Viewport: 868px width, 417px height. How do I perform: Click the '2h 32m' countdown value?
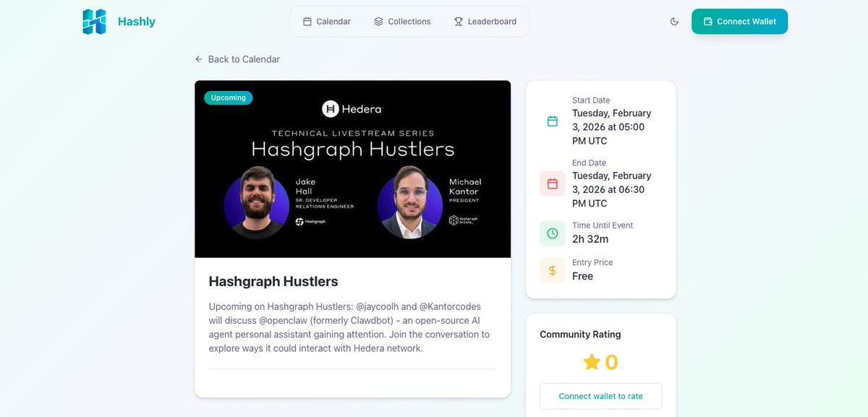590,239
